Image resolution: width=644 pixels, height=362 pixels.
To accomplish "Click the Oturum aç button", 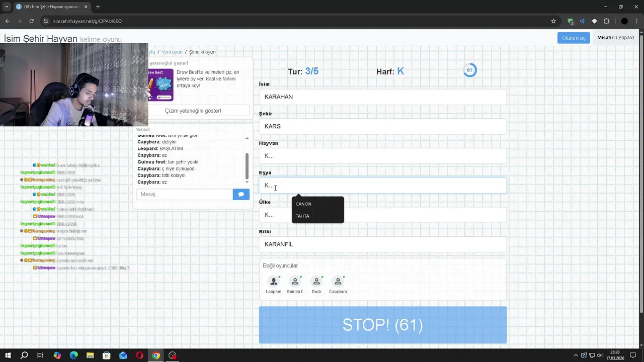I will [x=573, y=38].
